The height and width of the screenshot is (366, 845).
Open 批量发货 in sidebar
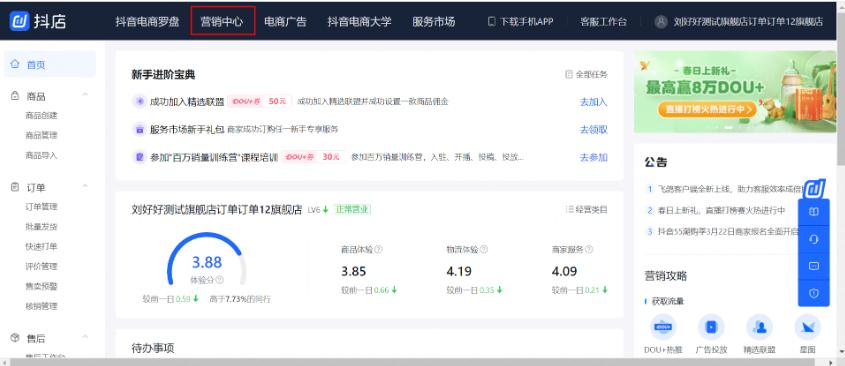coord(41,226)
